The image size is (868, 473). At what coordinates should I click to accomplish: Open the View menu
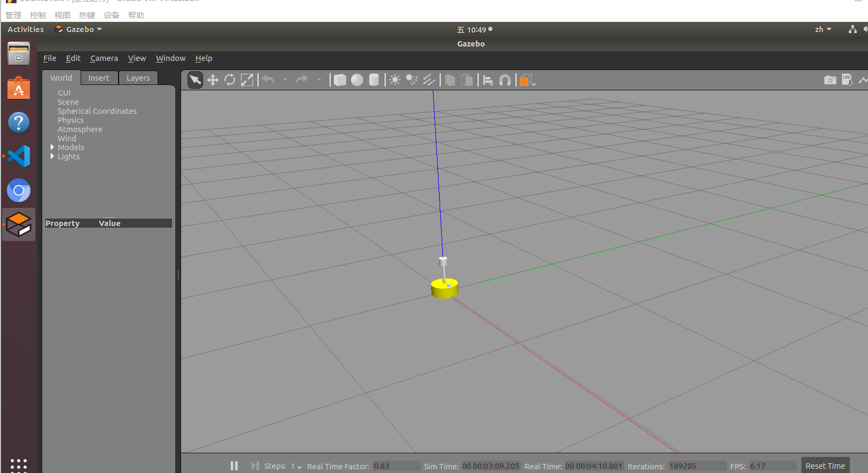pos(137,58)
